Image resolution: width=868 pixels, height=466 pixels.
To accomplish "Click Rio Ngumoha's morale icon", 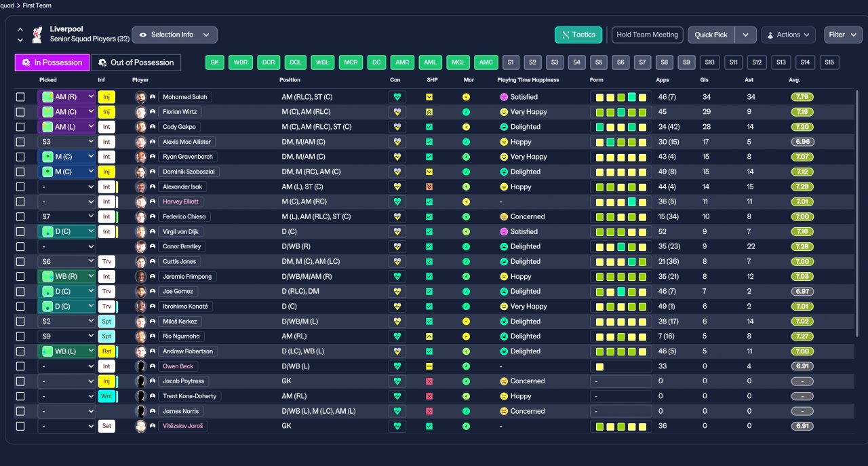I will (x=466, y=336).
